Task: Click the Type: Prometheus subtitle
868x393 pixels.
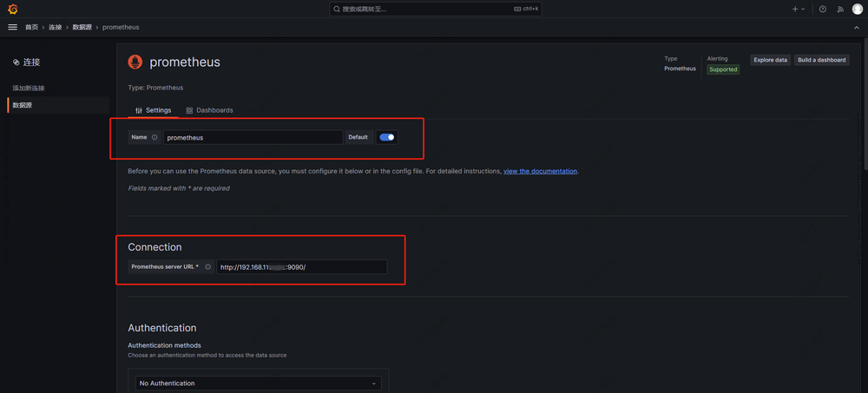Action: tap(155, 88)
